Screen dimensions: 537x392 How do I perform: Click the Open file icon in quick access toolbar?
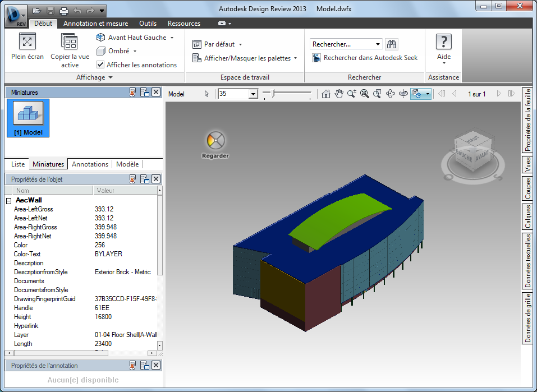click(x=36, y=11)
